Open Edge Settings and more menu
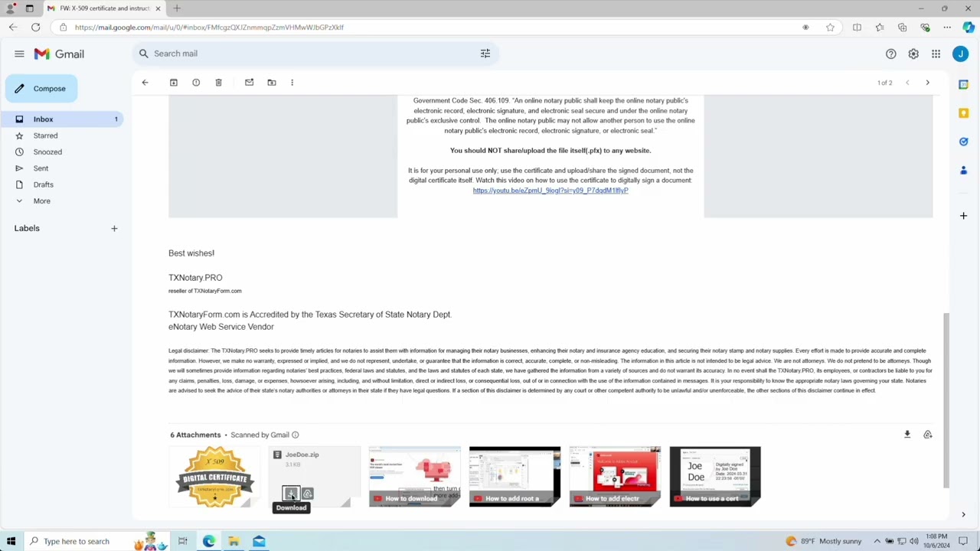The height and width of the screenshot is (551, 980). (947, 28)
